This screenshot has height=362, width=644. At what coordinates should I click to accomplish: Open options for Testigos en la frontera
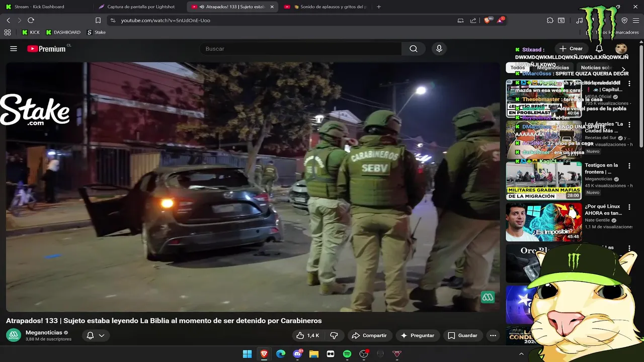pyautogui.click(x=629, y=166)
